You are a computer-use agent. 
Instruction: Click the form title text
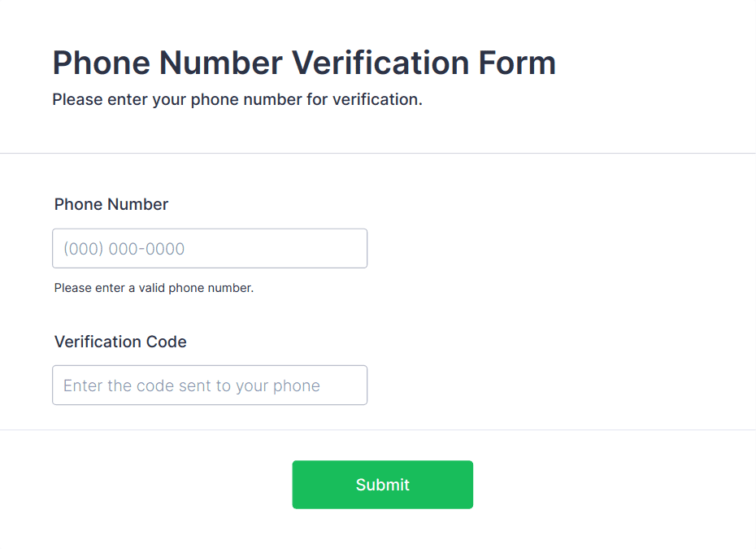304,63
